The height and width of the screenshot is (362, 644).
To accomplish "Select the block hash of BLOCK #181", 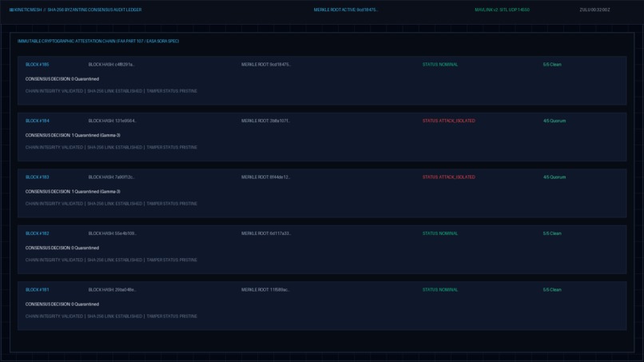I will (x=112, y=290).
